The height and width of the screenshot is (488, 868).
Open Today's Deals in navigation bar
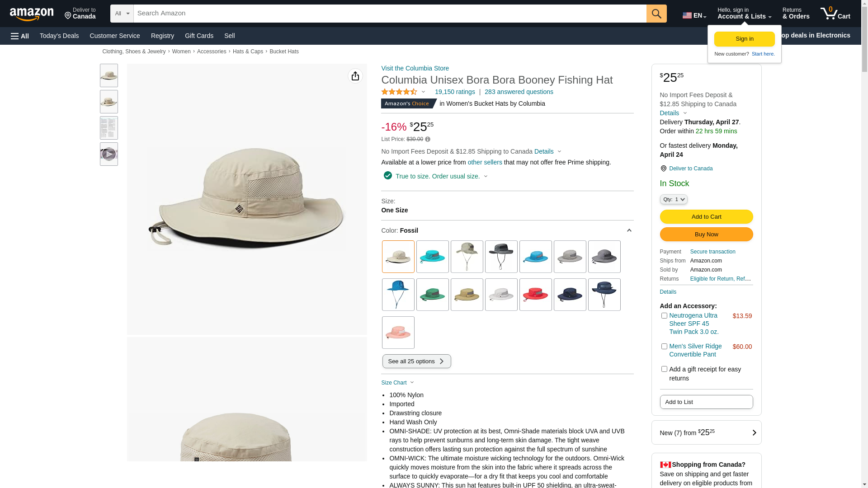59,36
